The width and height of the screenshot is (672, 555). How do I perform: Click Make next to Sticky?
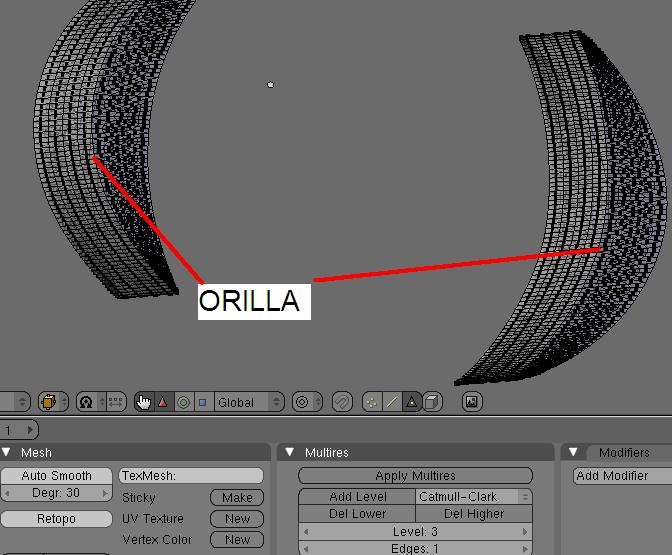pyautogui.click(x=237, y=498)
